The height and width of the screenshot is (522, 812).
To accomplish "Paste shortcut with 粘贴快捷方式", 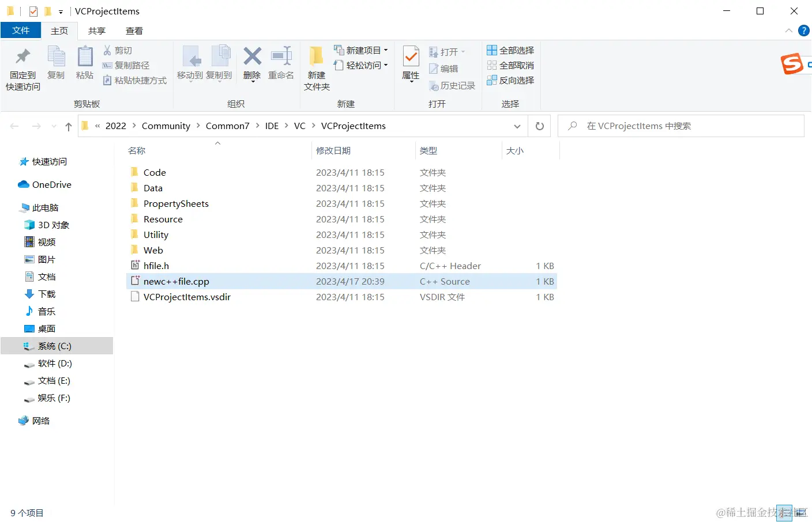I will (134, 81).
